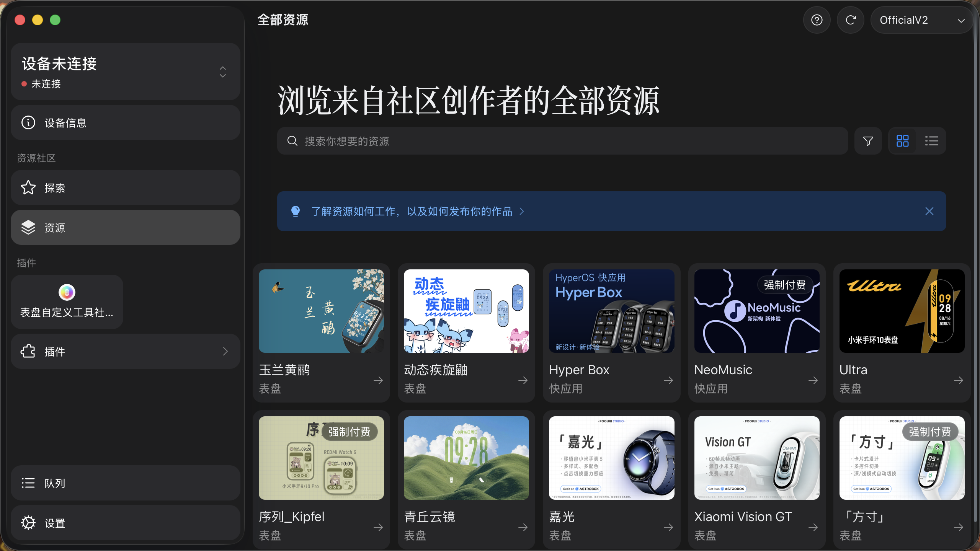Switch to grid view
Screen dimensions: 980x551
[x=902, y=141]
